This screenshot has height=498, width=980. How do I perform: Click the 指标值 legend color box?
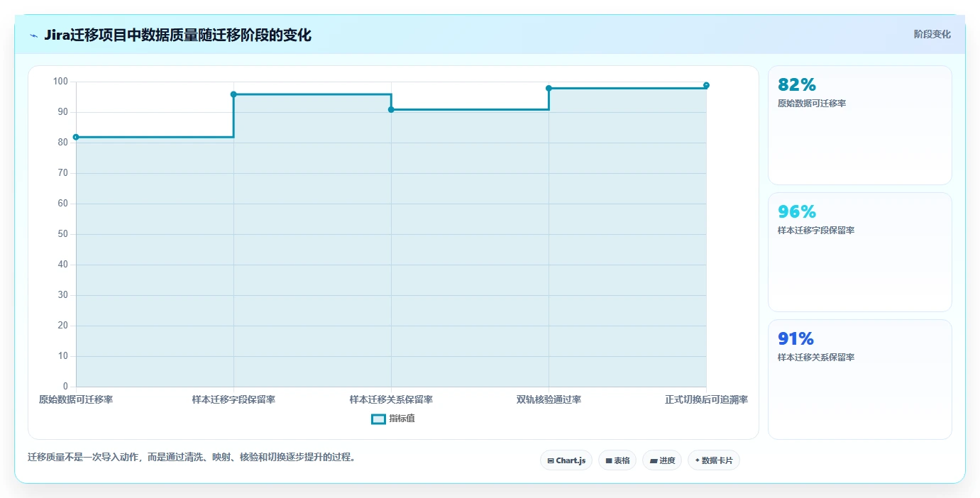click(x=378, y=419)
